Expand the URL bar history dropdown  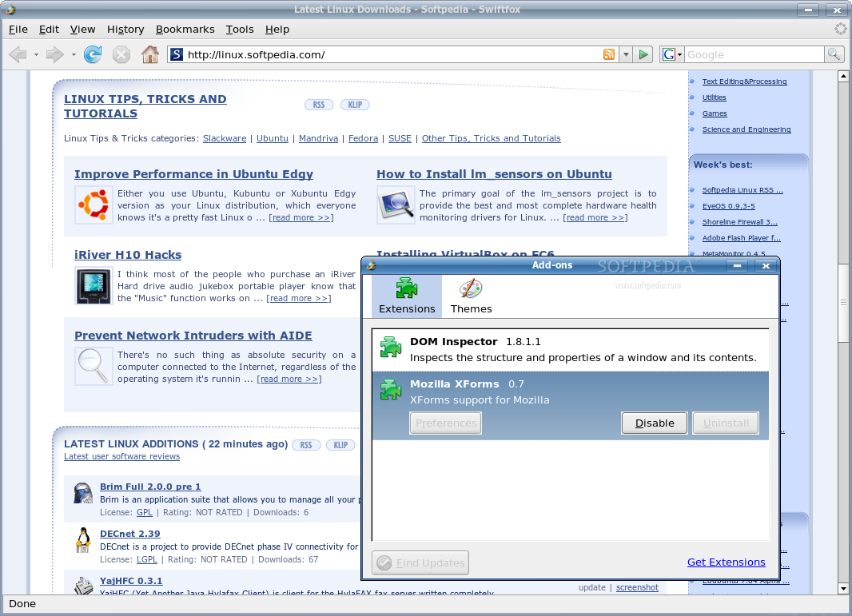(626, 54)
